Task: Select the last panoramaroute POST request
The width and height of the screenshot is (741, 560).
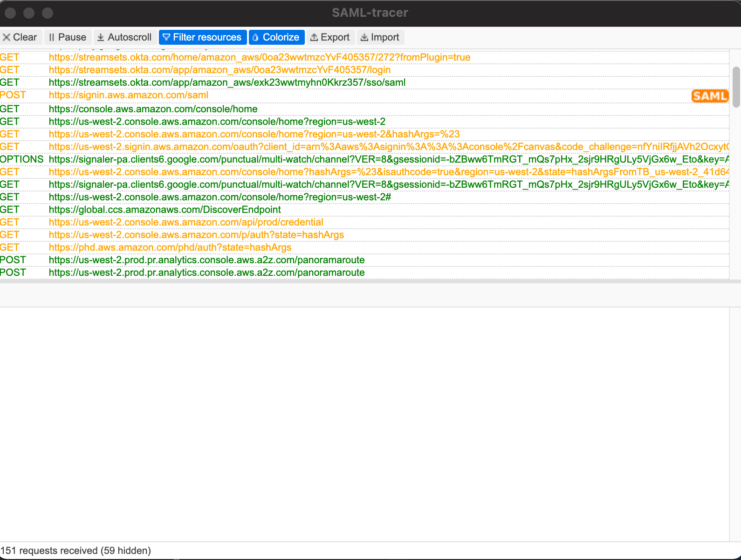Action: [x=364, y=273]
